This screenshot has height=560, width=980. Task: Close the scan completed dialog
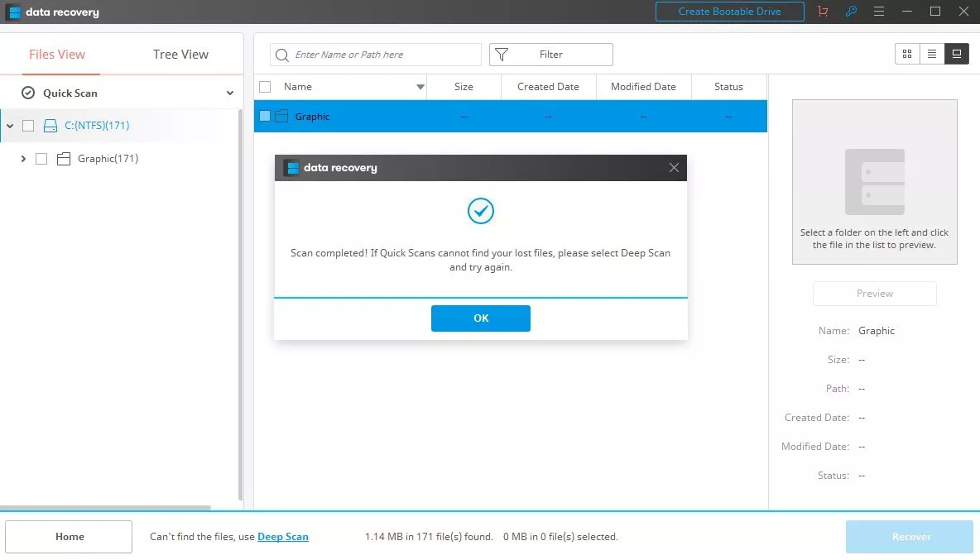(674, 168)
